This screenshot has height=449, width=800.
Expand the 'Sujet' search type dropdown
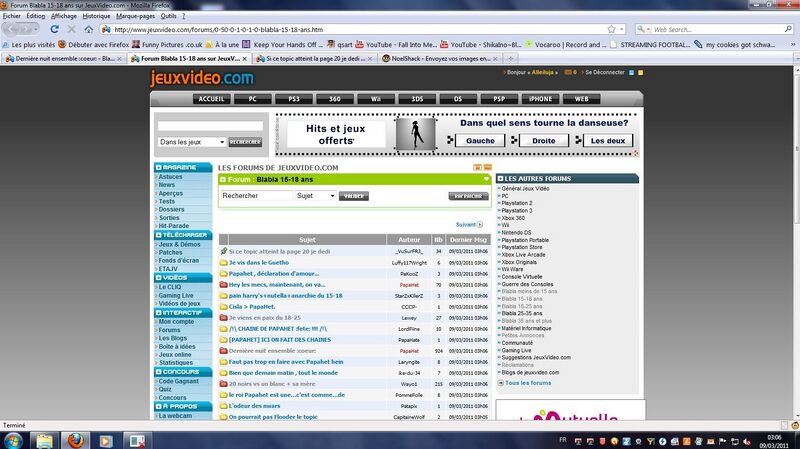pos(316,196)
